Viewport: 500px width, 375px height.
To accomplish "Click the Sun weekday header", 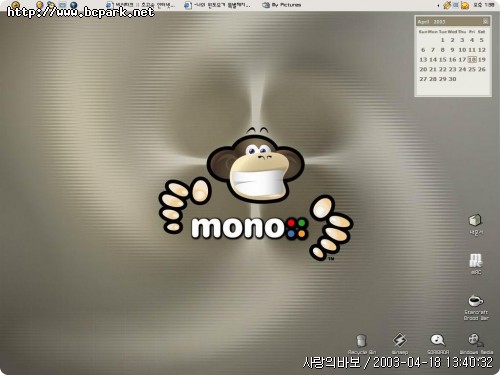I will coord(423,32).
